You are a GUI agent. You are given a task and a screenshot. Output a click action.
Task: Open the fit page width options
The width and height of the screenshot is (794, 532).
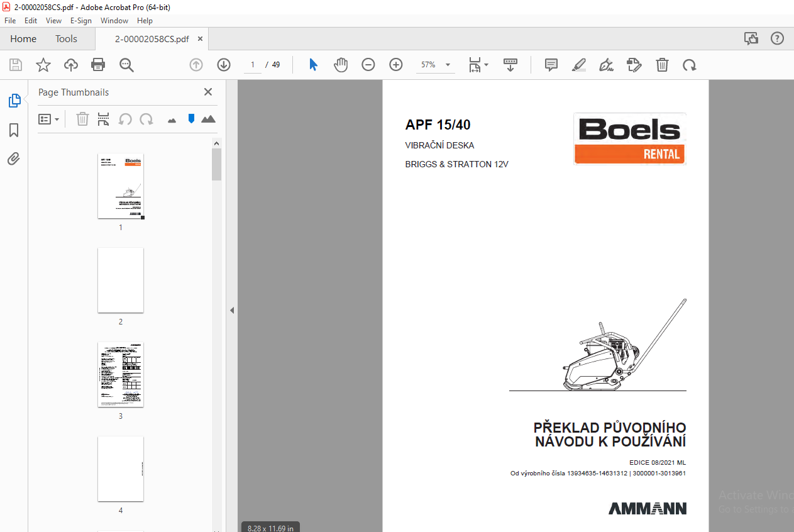pyautogui.click(x=478, y=65)
